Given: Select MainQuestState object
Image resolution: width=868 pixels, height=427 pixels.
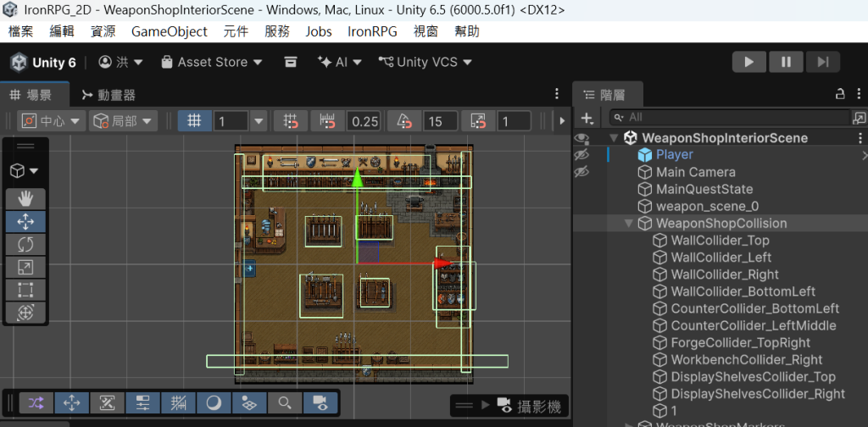Looking at the screenshot, I should point(704,189).
